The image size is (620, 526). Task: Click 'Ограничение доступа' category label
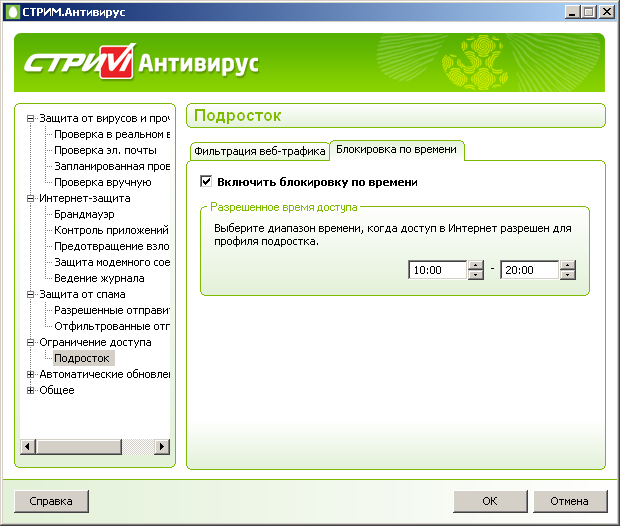coord(95,342)
